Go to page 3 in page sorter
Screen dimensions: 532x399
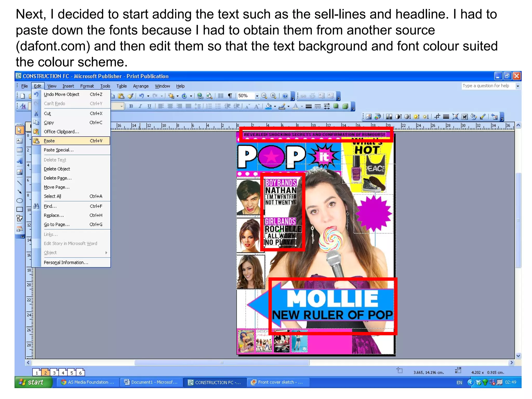54,373
